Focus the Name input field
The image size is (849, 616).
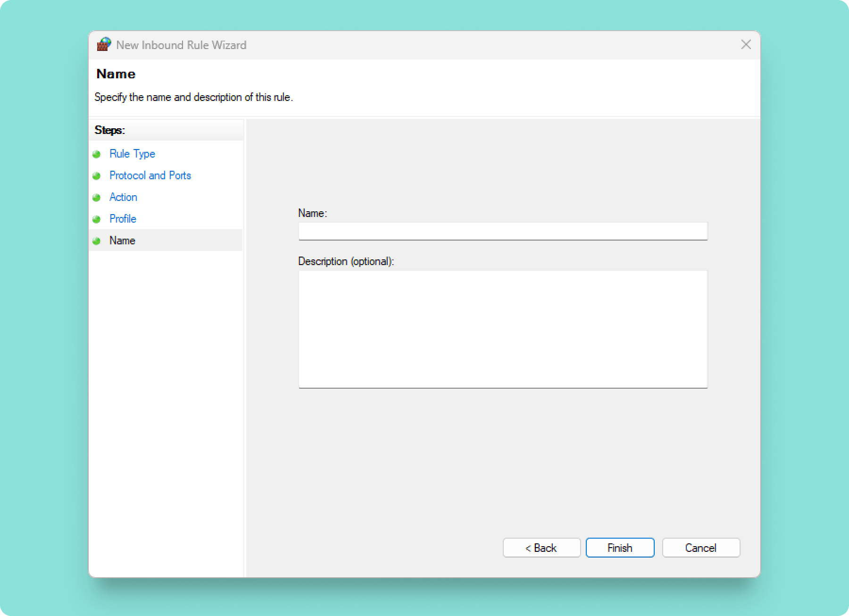(503, 231)
